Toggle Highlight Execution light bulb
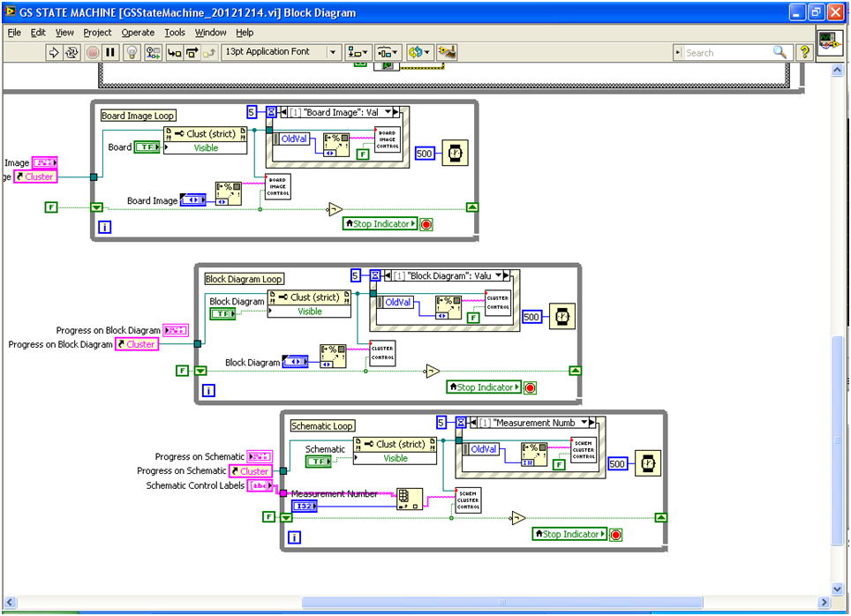The width and height of the screenshot is (851, 616). point(132,52)
